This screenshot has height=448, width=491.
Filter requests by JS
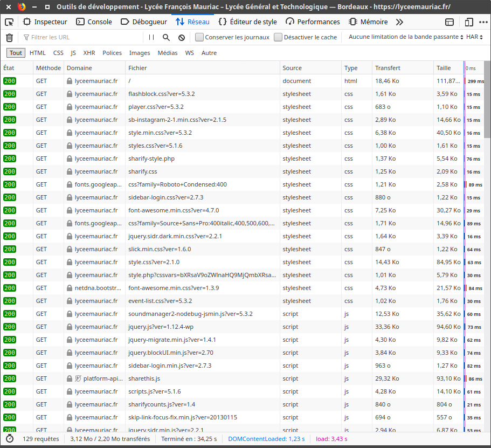[73, 53]
